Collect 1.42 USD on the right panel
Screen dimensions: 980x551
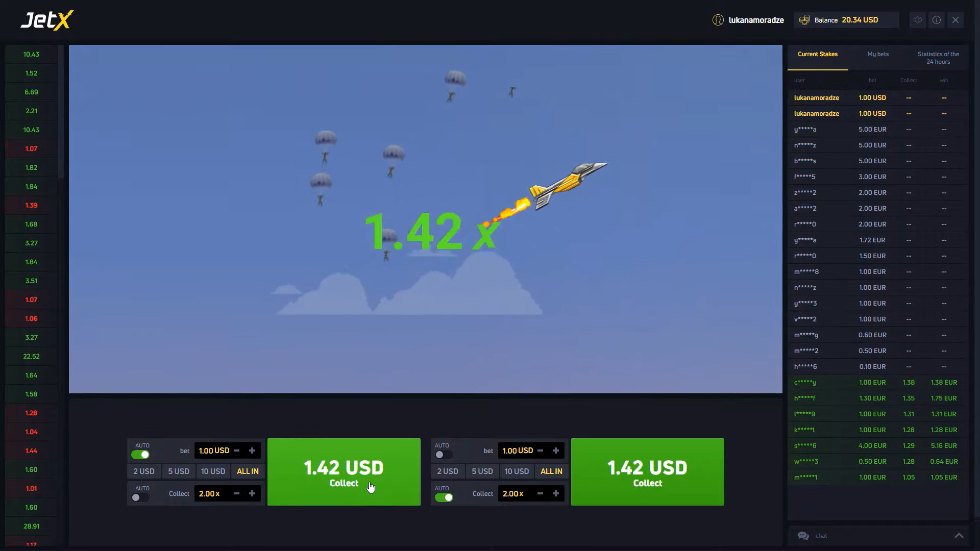coord(648,472)
